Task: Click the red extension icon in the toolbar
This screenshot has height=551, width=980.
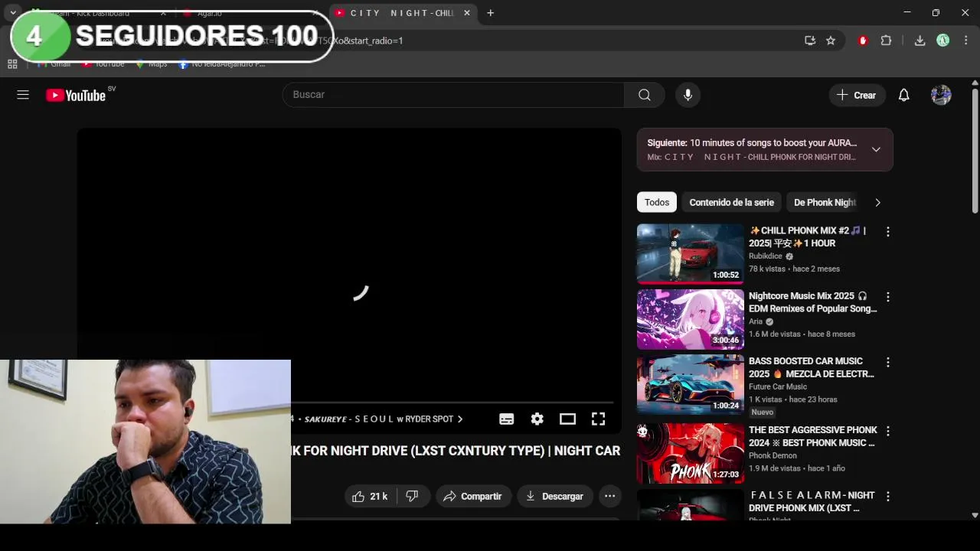Action: [863, 41]
